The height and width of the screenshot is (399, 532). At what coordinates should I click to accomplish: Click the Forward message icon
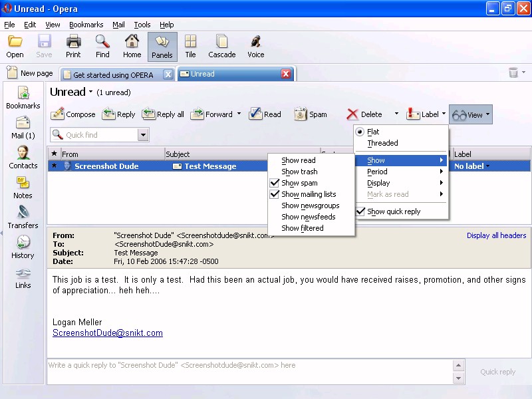click(x=198, y=114)
